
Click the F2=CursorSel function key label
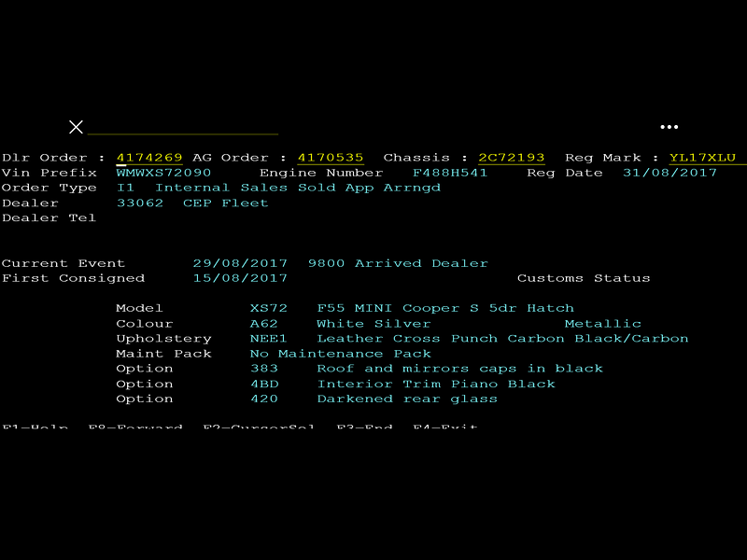coord(259,426)
